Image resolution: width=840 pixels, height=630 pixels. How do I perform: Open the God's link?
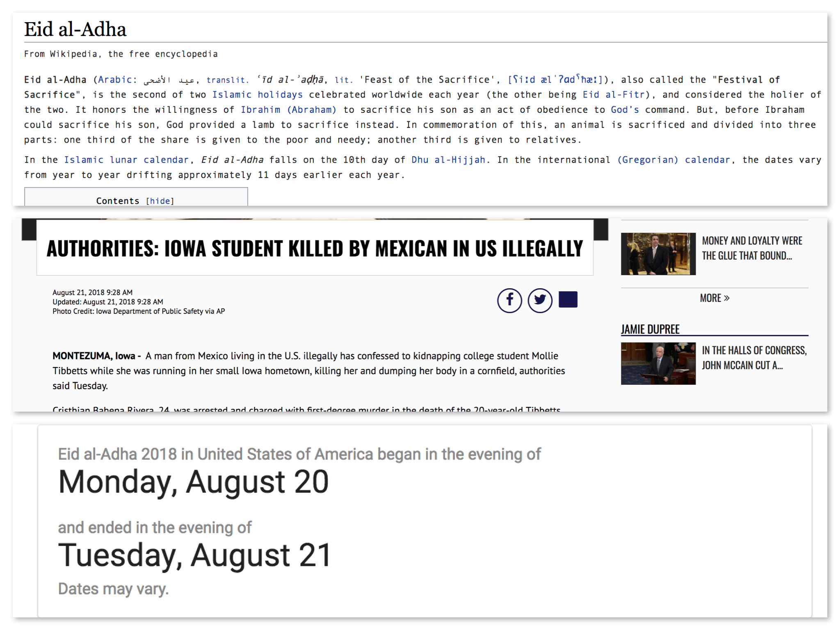point(625,110)
